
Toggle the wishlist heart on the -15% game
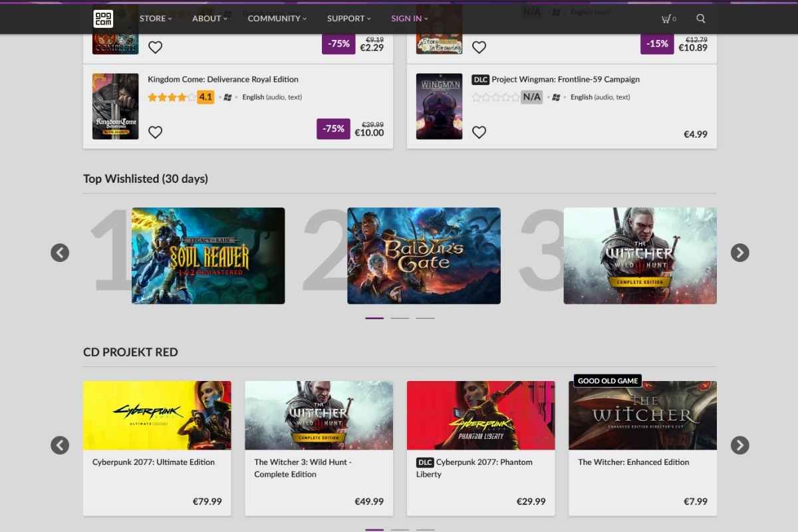[479, 47]
